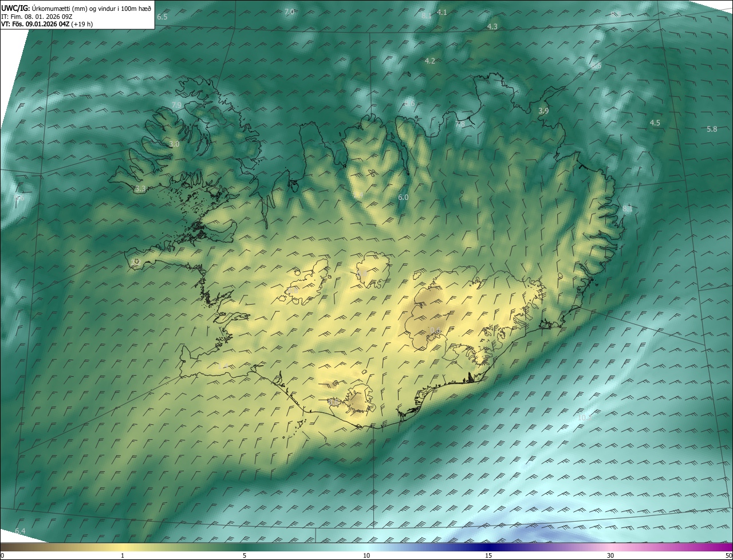Click the colorbar tick label "0"
Screen dimensions: 733x560
pyautogui.click(x=2, y=555)
